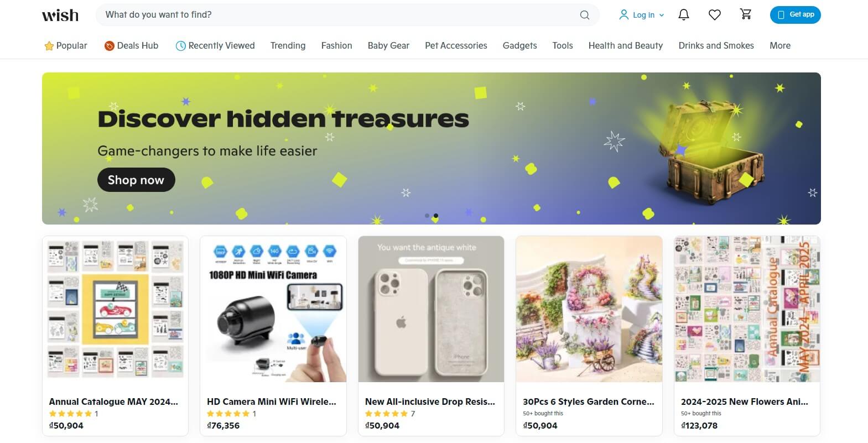This screenshot has height=443, width=868.
Task: Open the Pet Accessories category
Action: (x=456, y=45)
